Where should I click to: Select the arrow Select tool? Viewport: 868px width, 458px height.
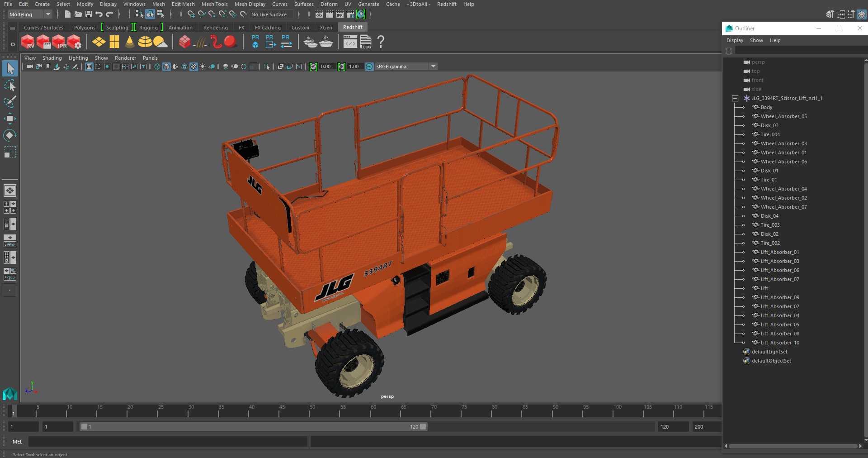click(10, 68)
